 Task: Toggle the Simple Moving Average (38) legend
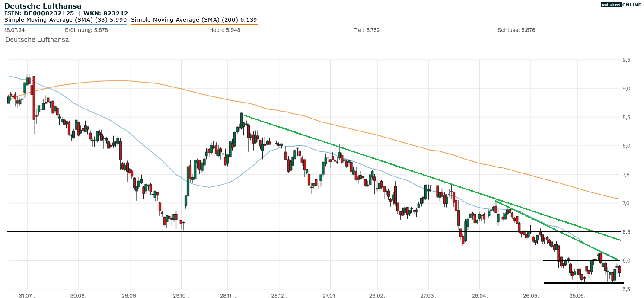pos(65,19)
